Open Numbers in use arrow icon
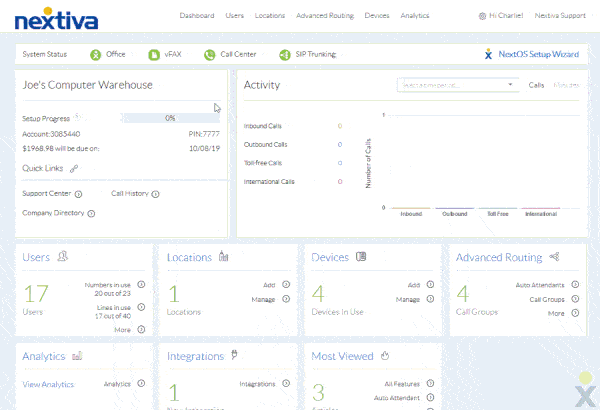The height and width of the screenshot is (410, 600). [x=141, y=284]
